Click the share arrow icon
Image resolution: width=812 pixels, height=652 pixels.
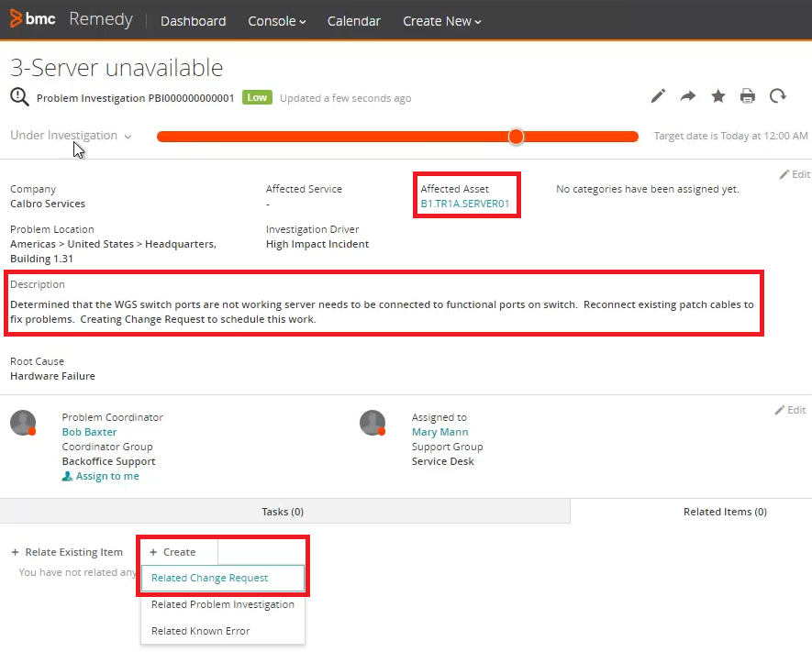pos(688,96)
